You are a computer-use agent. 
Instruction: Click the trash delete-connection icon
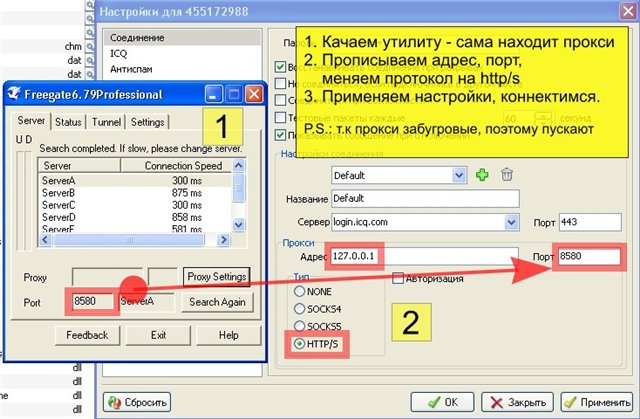click(507, 175)
